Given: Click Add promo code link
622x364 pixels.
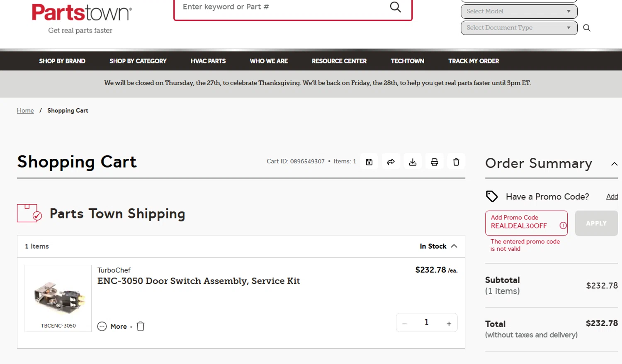Looking at the screenshot, I should coord(612,197).
